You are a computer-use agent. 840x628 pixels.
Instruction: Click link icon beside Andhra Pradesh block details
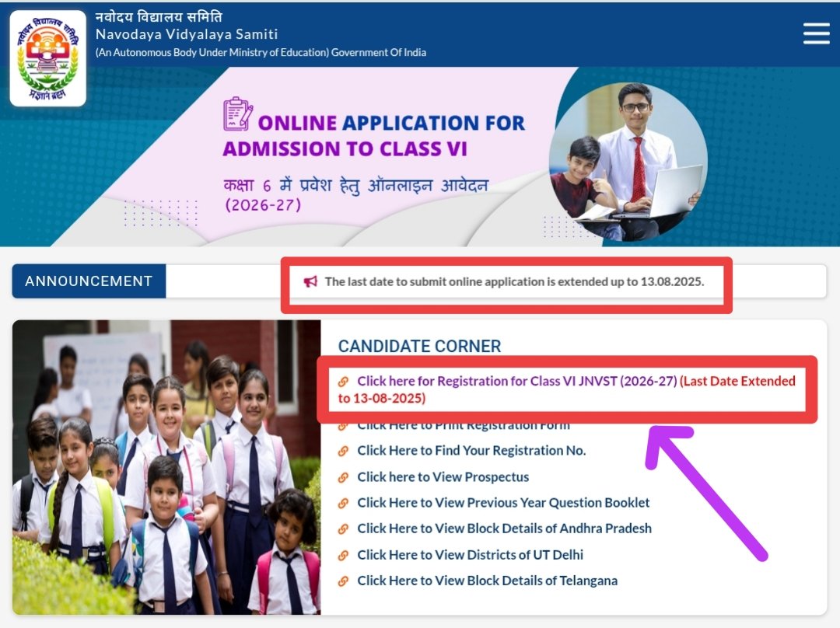344,529
